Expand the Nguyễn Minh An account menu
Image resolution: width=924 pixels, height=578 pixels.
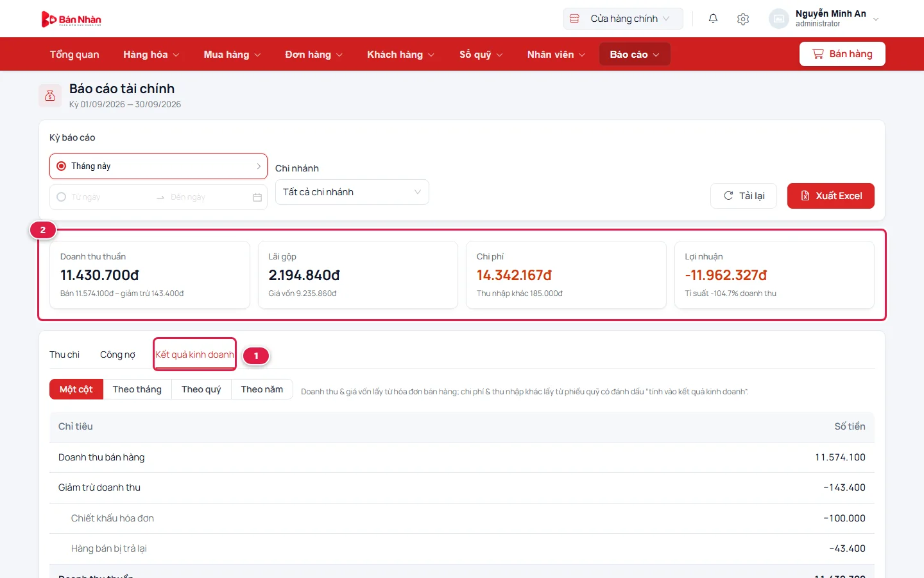[824, 19]
